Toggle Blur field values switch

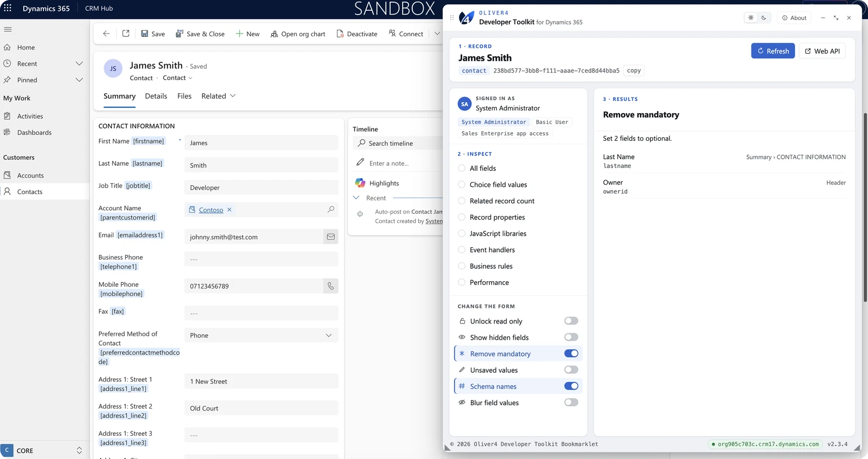tap(571, 402)
